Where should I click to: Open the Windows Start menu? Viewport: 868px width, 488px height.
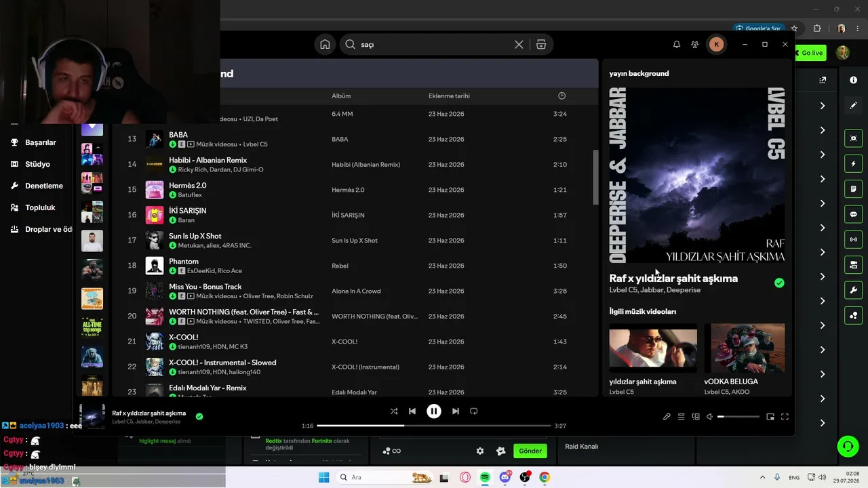click(x=324, y=477)
